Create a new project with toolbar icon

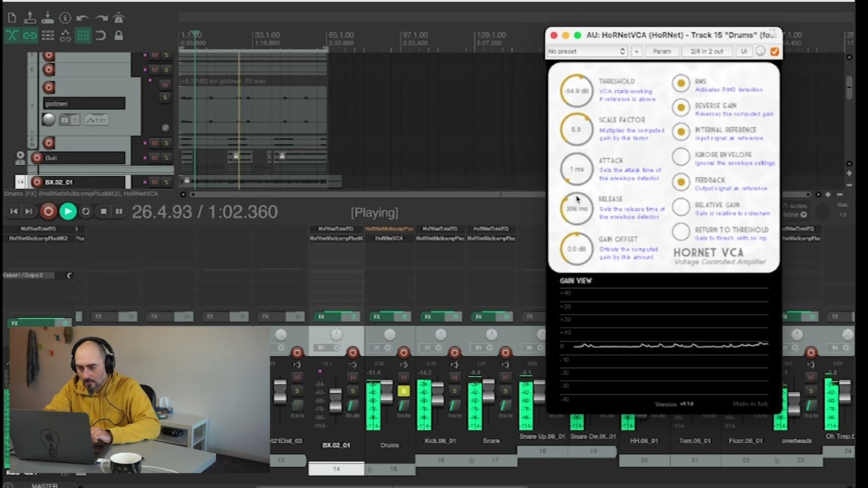click(x=12, y=18)
